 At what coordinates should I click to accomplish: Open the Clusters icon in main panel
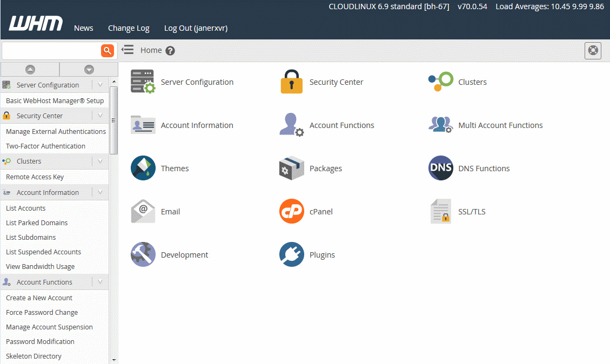click(x=441, y=82)
